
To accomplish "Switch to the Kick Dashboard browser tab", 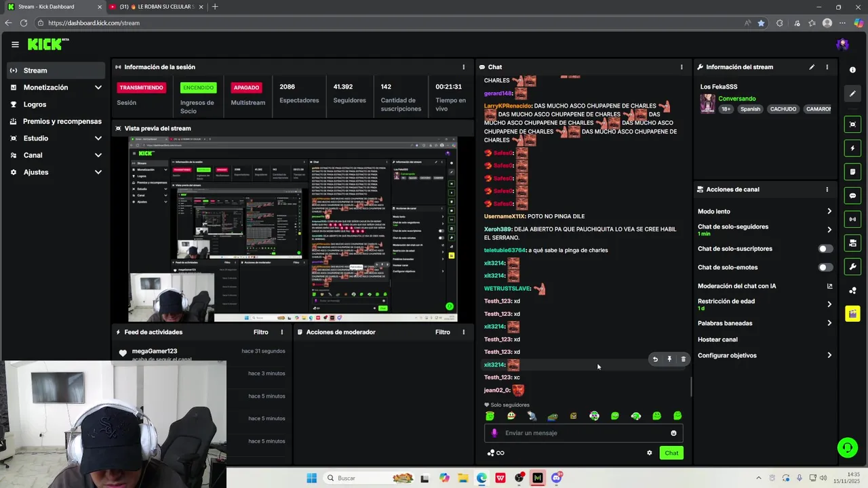I will pyautogui.click(x=54, y=7).
